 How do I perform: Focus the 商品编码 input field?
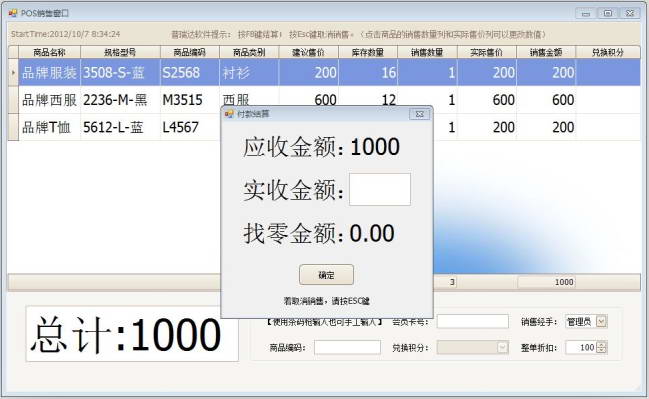(x=347, y=347)
